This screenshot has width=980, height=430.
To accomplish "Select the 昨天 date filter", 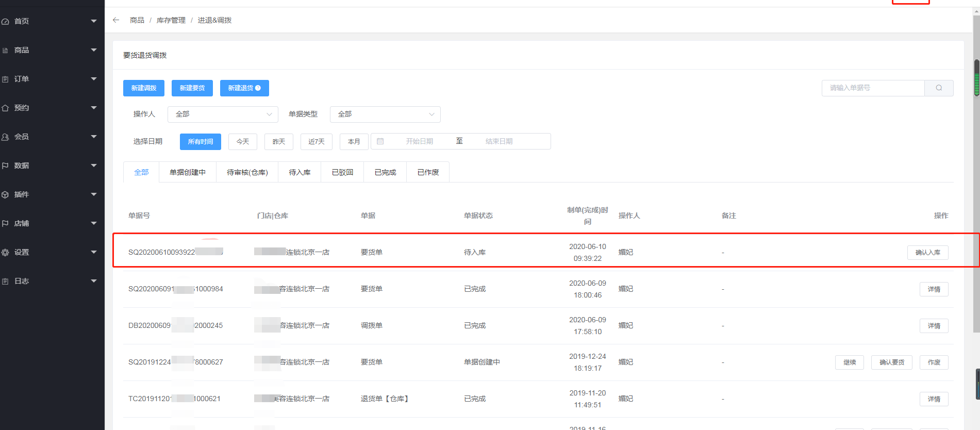I will pyautogui.click(x=279, y=142).
